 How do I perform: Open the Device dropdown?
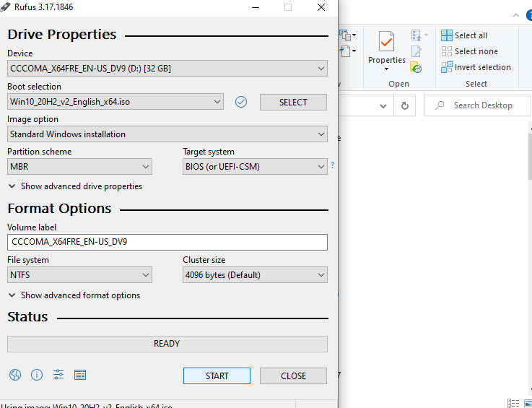[167, 69]
